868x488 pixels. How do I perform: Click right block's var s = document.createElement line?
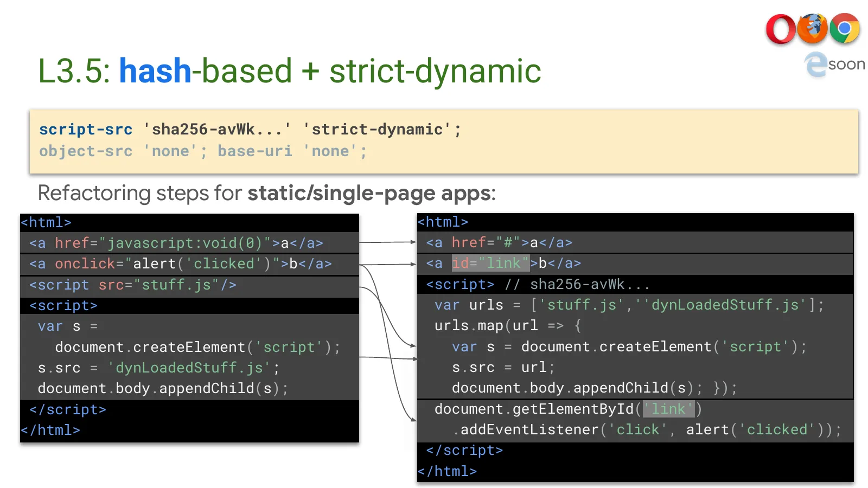click(x=629, y=346)
